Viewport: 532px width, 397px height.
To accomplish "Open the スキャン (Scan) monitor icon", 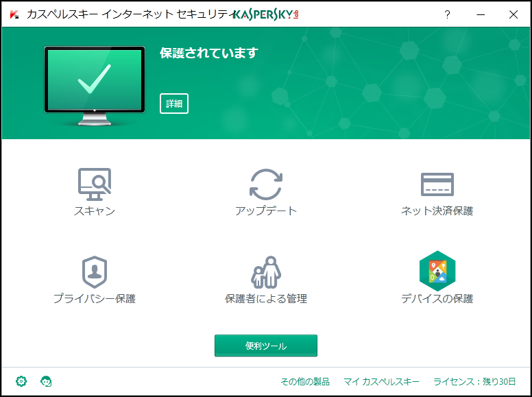I will point(95,184).
